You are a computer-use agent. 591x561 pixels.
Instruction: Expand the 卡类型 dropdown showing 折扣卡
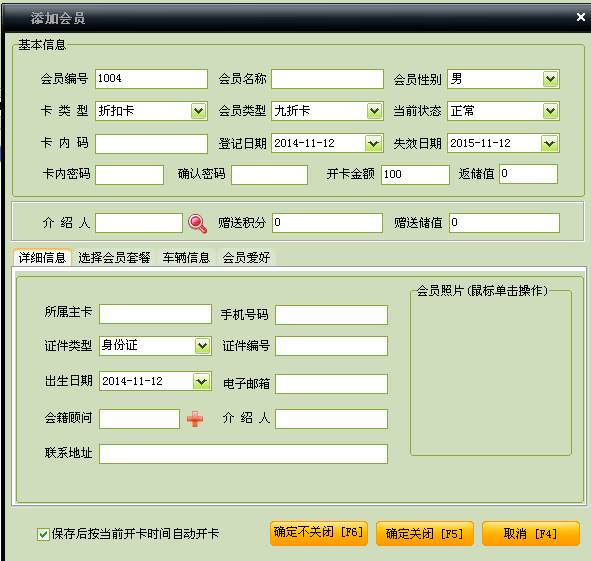[x=198, y=111]
